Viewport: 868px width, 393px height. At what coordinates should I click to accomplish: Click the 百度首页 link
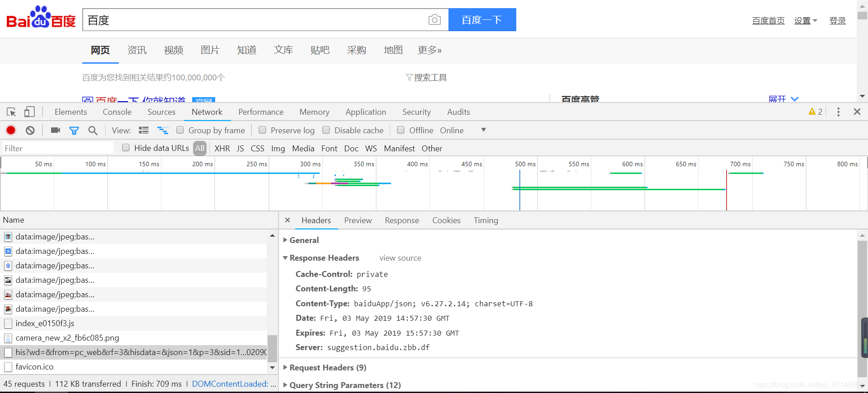pos(768,21)
